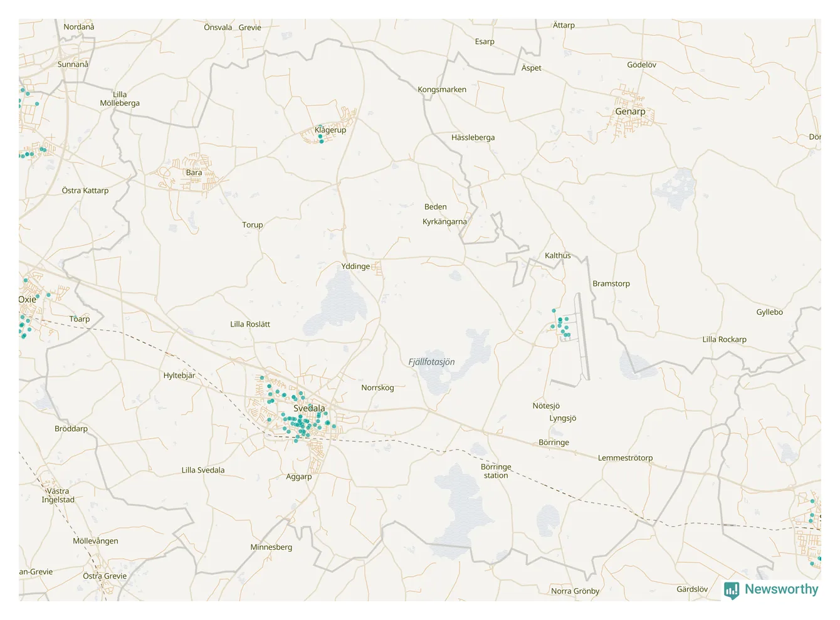Image resolution: width=840 pixels, height=620 pixels.
Task: Select the Hyltebjär label
Action: pyautogui.click(x=179, y=376)
